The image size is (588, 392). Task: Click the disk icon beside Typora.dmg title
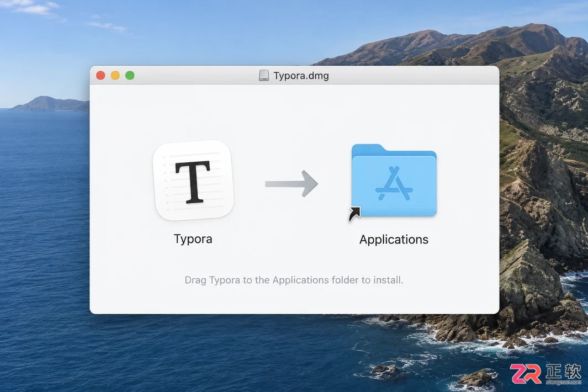point(264,76)
